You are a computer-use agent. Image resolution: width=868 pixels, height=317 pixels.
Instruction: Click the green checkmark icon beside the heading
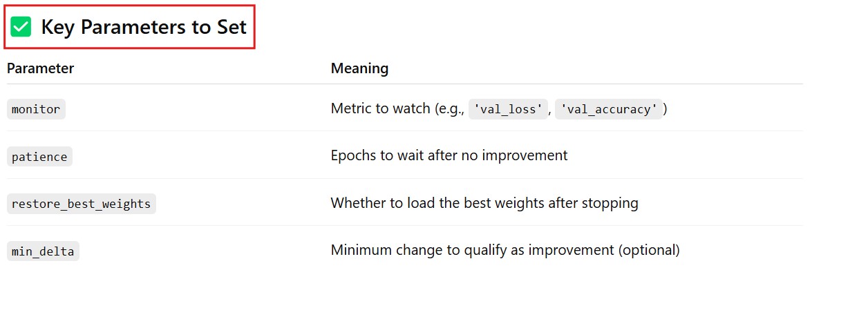[21, 28]
